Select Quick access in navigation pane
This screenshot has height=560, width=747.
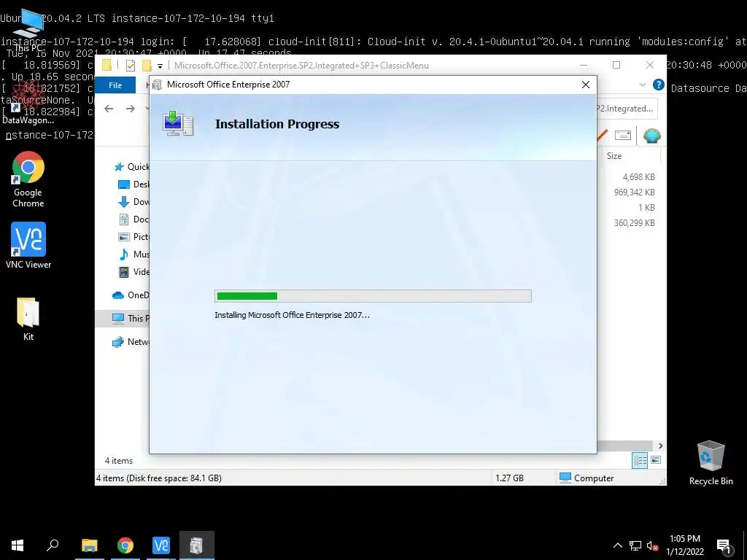click(131, 167)
